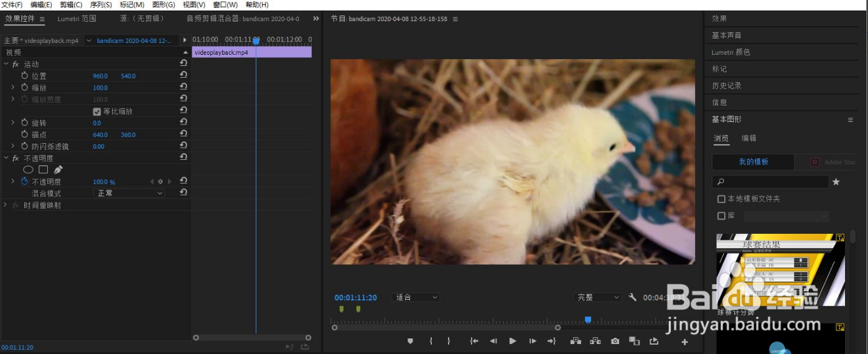This screenshot has width=868, height=354.
Task: Step forward one frame
Action: point(533,341)
